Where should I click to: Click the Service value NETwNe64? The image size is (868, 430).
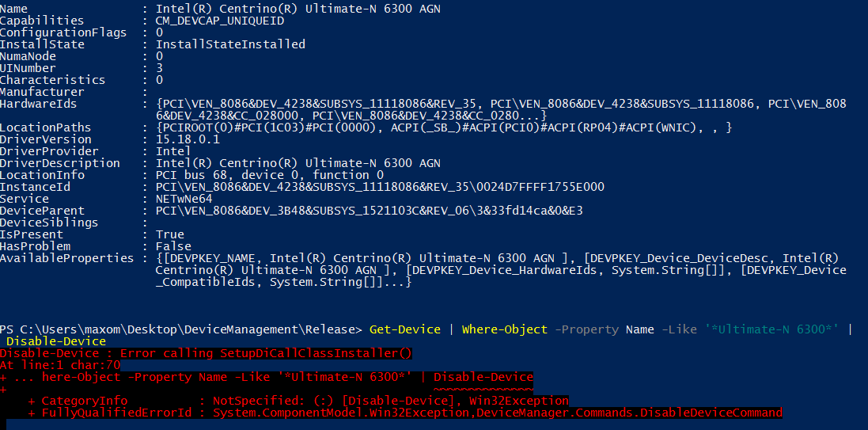click(x=184, y=199)
